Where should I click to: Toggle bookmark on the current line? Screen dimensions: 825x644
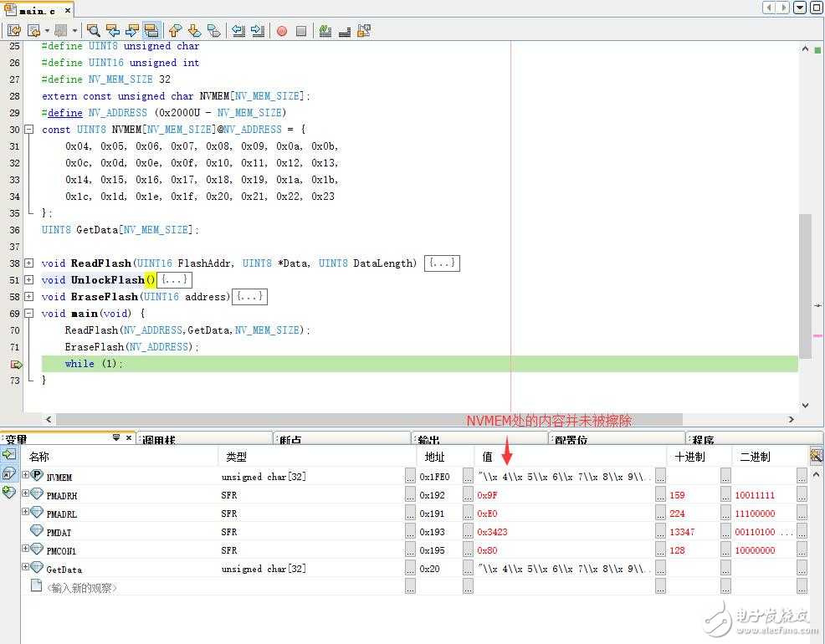coord(213,31)
